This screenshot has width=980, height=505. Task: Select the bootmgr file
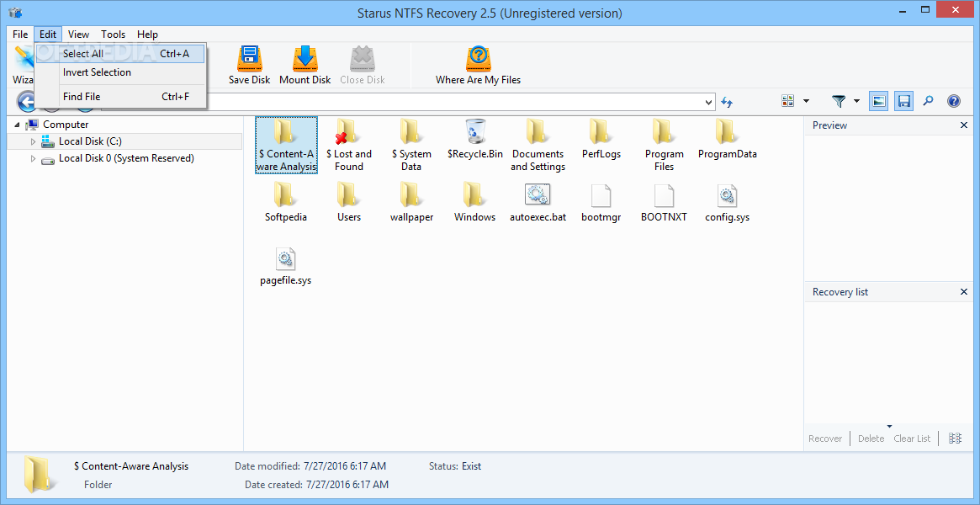[601, 203]
